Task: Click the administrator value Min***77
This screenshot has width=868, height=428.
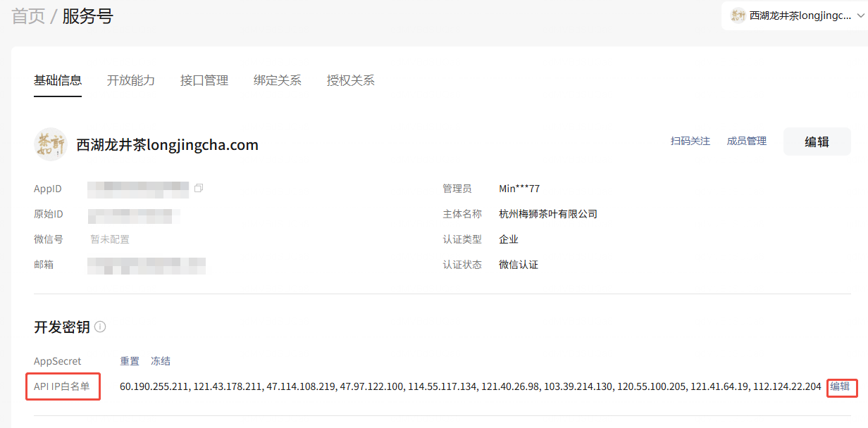Action: [519, 189]
